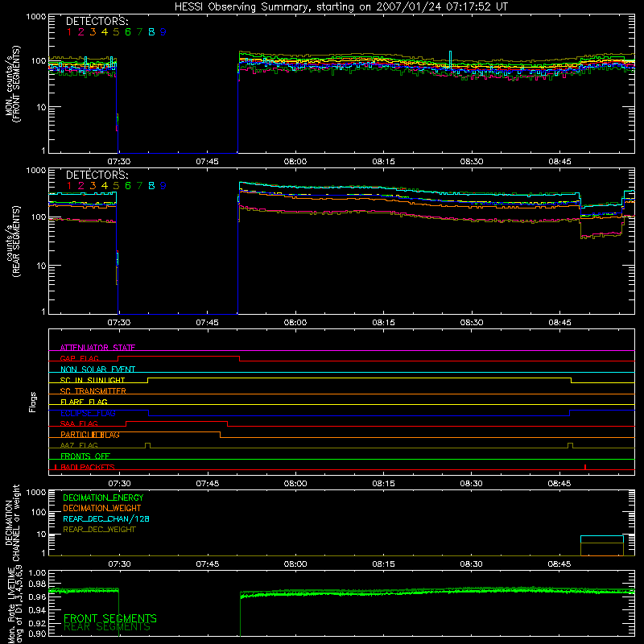
Task: Select detector 8 in the front segments legend
Action: tap(151, 32)
